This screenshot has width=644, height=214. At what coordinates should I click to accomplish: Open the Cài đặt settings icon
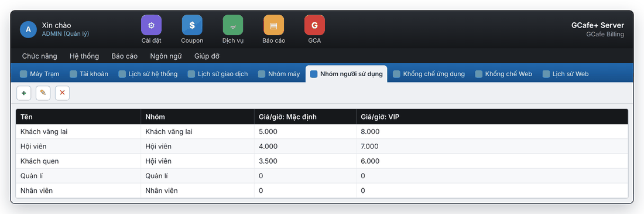click(x=151, y=25)
